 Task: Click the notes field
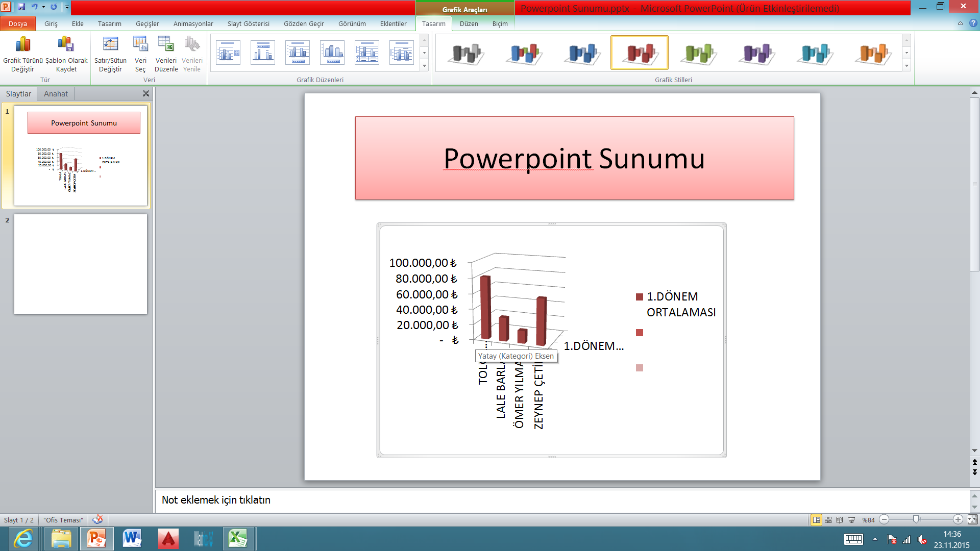tap(562, 500)
